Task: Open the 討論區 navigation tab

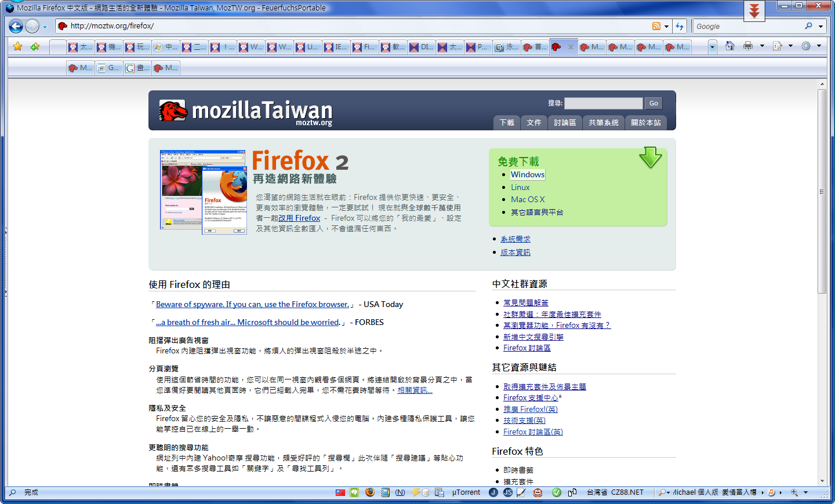Action: pos(565,123)
